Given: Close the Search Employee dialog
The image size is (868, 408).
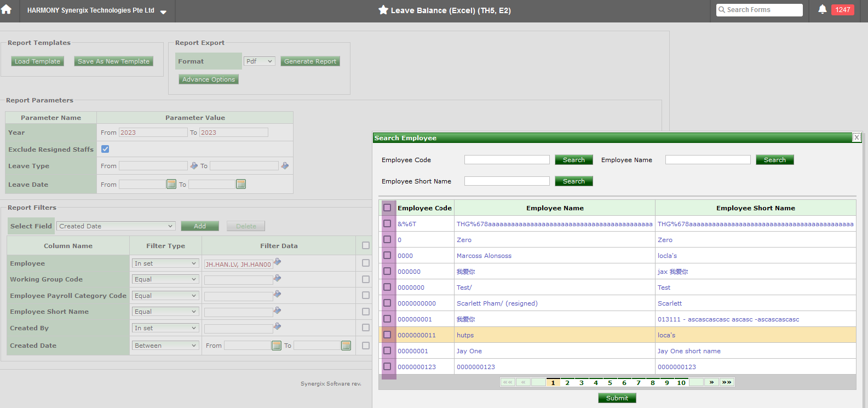Looking at the screenshot, I should 857,137.
